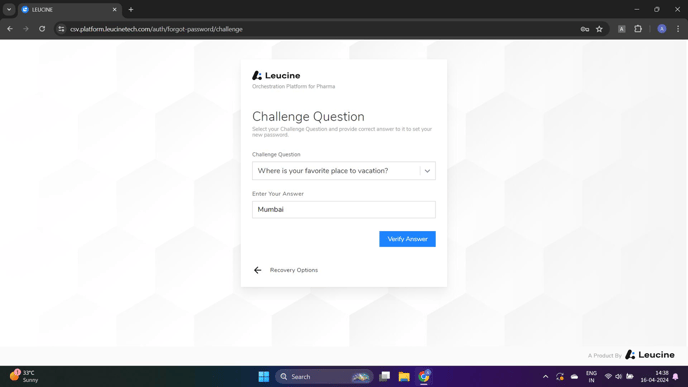Click the Verify Answer button
688x387 pixels.
[x=407, y=239]
